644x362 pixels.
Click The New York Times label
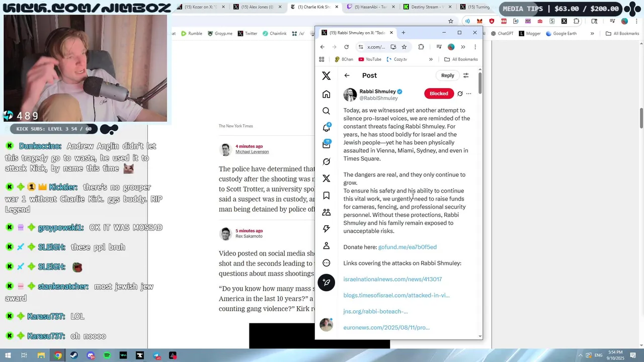point(235,126)
